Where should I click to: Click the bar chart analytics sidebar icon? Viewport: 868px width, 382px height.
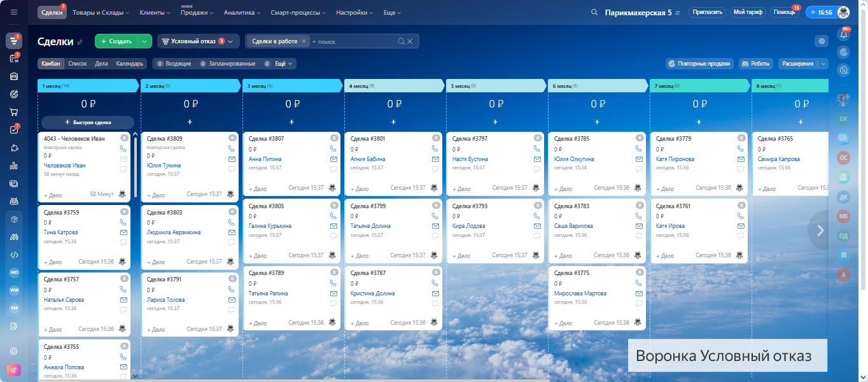14,166
